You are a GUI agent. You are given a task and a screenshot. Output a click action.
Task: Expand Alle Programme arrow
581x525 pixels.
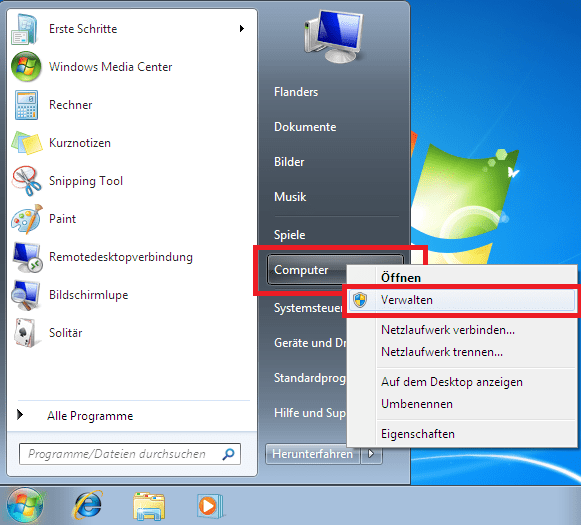(20, 415)
